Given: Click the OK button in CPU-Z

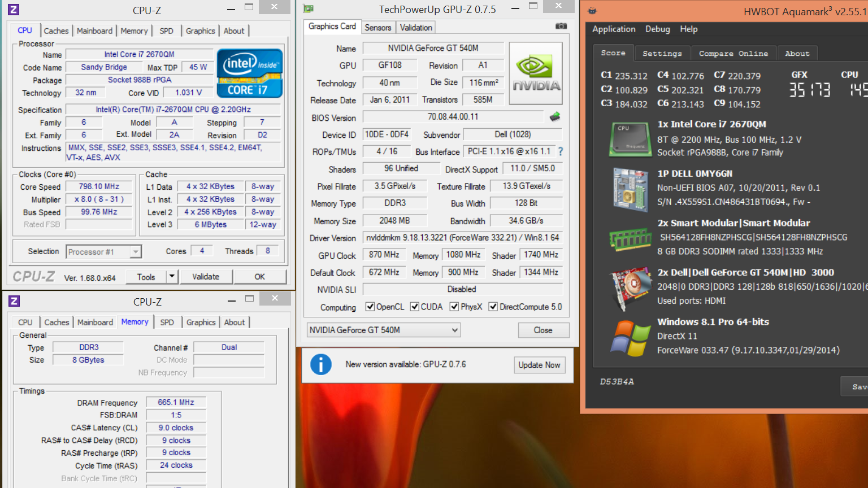Looking at the screenshot, I should (259, 277).
